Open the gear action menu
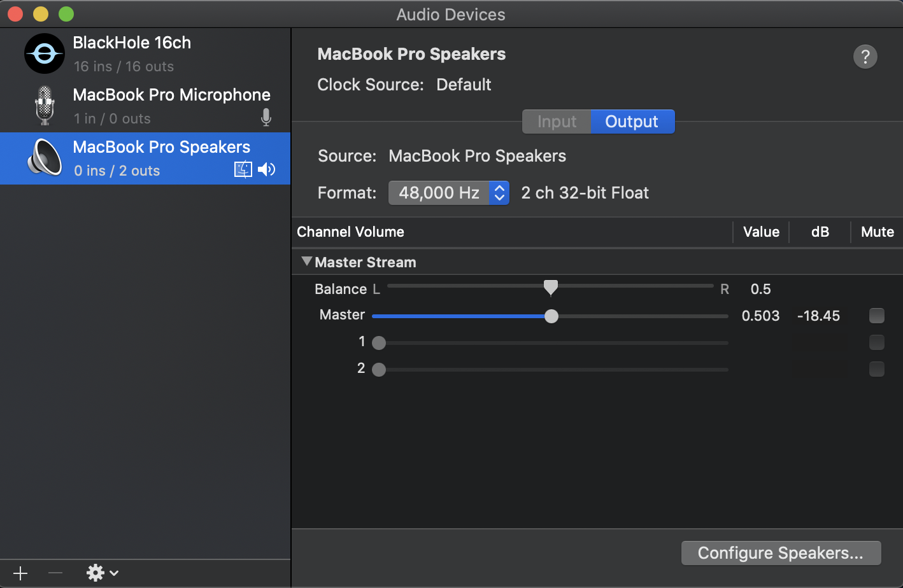This screenshot has width=903, height=588. tap(103, 573)
